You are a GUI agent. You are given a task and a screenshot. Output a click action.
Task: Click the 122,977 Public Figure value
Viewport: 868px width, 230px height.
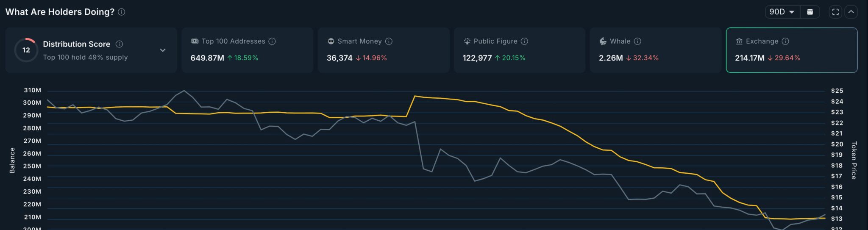pos(477,58)
